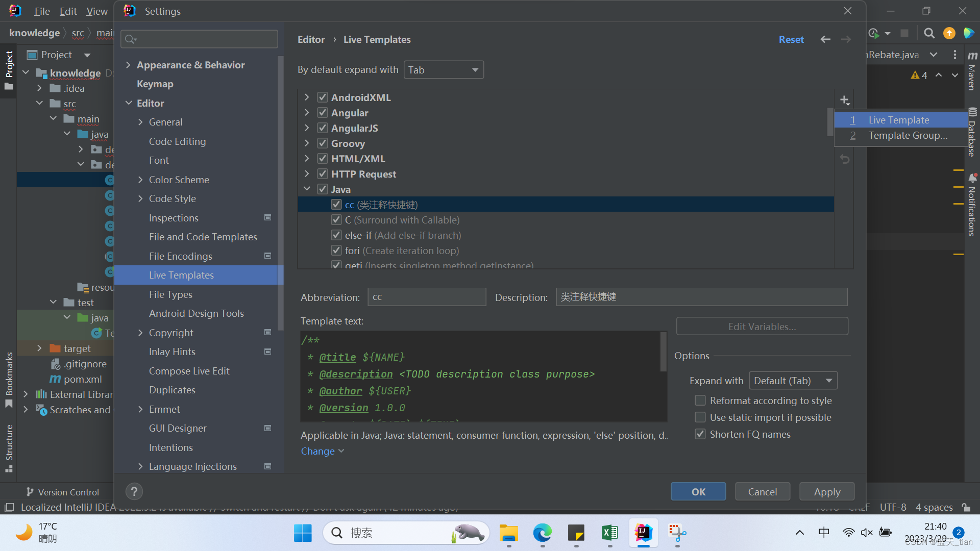Uncheck Shorten FQ names option

pos(700,434)
